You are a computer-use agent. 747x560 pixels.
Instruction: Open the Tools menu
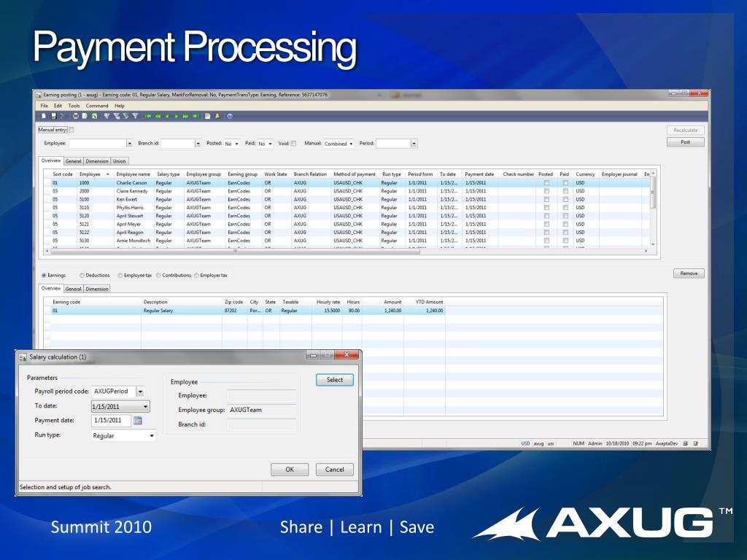click(x=74, y=106)
